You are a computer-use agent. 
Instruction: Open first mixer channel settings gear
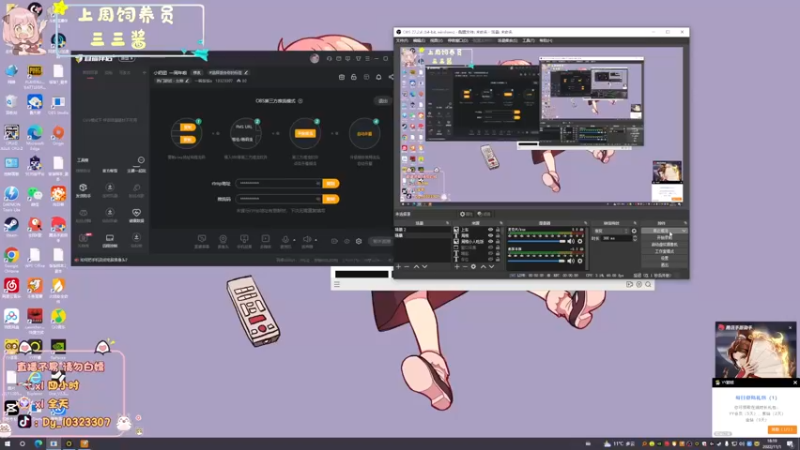tap(580, 241)
